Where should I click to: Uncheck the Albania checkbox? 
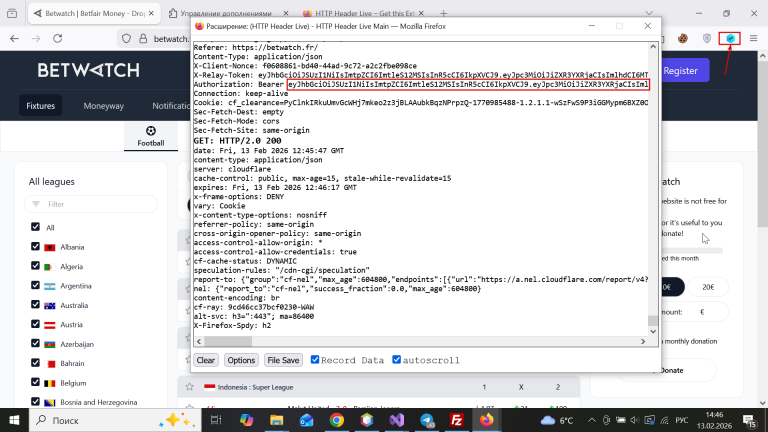pyautogui.click(x=35, y=246)
